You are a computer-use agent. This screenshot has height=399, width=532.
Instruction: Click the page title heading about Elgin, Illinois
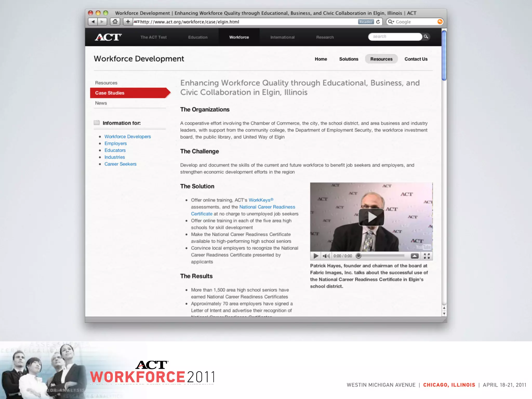(300, 88)
